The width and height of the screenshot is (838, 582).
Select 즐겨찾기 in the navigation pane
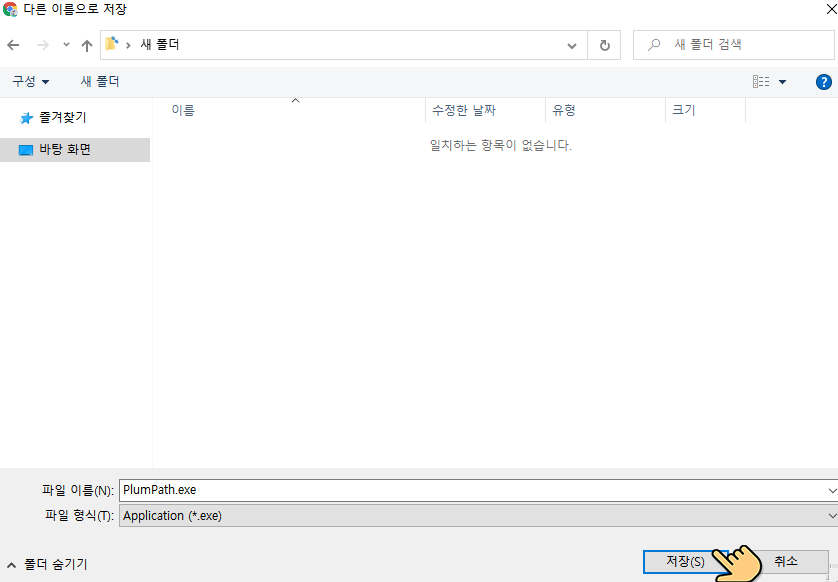62,118
